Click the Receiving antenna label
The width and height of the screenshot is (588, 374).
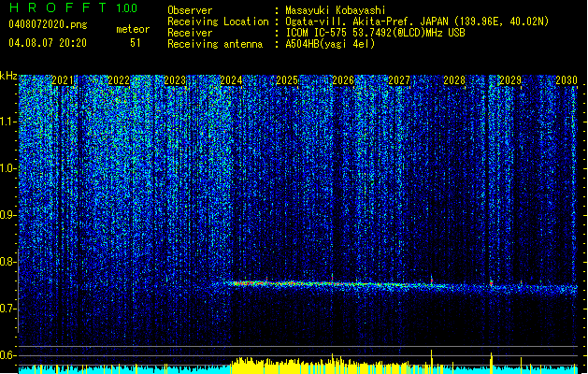coord(215,44)
